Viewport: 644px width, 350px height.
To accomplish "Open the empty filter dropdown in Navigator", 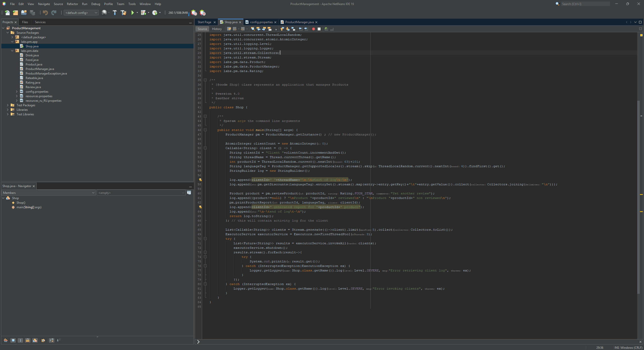I will 141,193.
